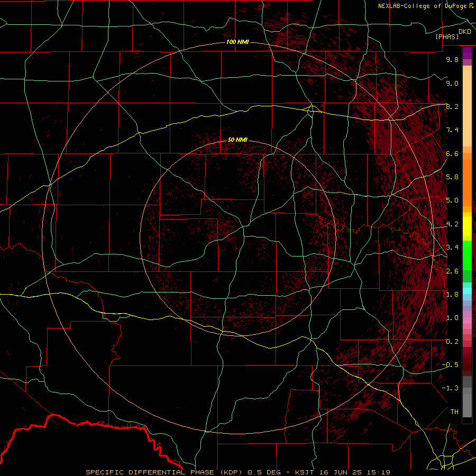Select the 1.8 scale value
The image size is (476, 476).
tap(452, 294)
